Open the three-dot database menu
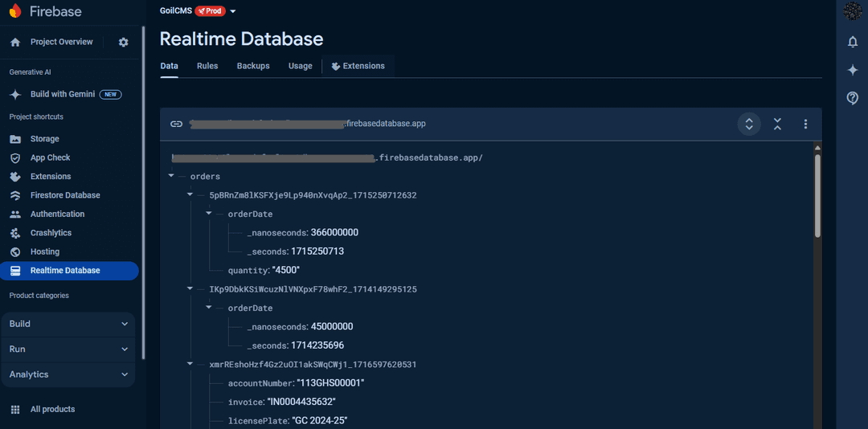 click(805, 124)
